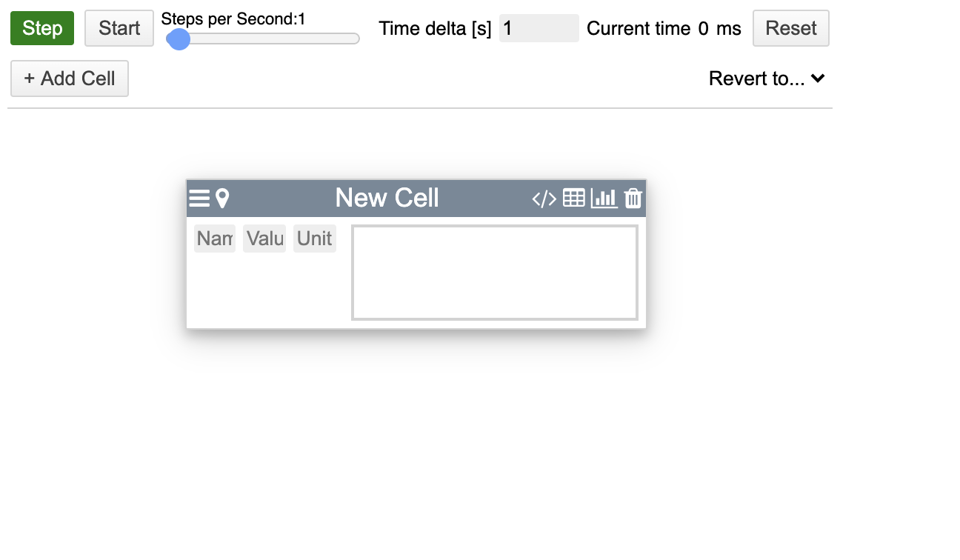Click the Steps per Second slider handle

tap(179, 39)
